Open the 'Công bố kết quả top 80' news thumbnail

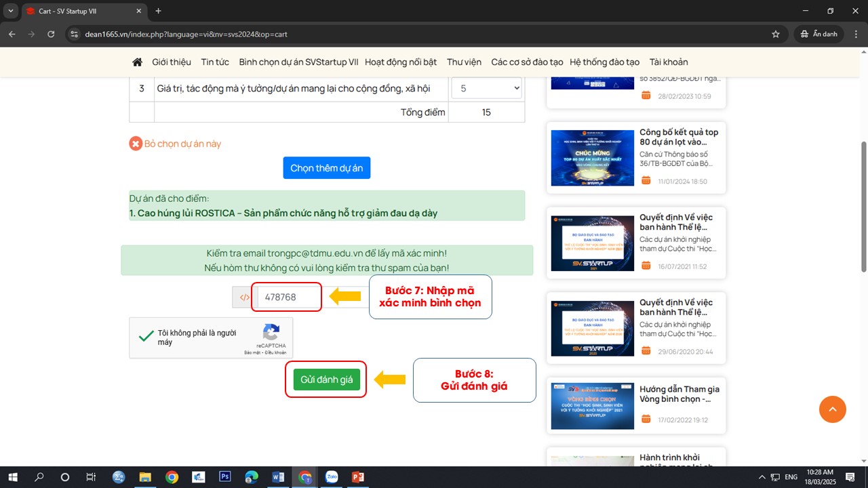pos(592,158)
